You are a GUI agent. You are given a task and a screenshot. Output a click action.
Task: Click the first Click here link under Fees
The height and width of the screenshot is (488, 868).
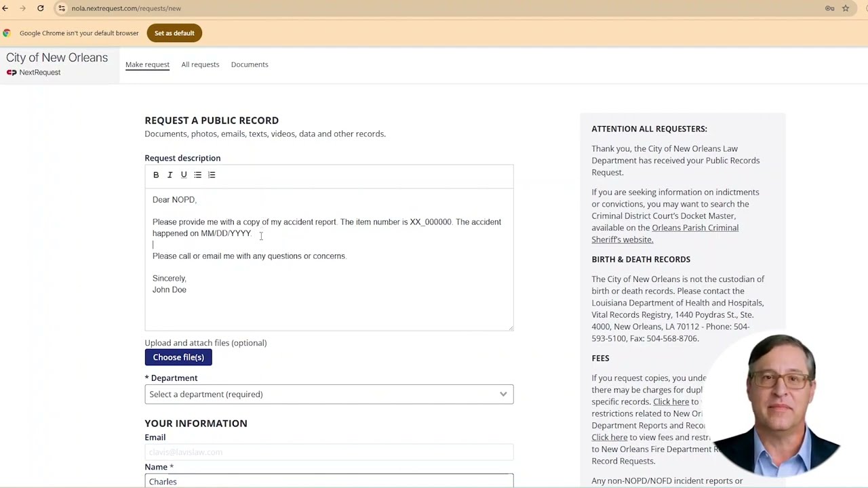click(671, 402)
